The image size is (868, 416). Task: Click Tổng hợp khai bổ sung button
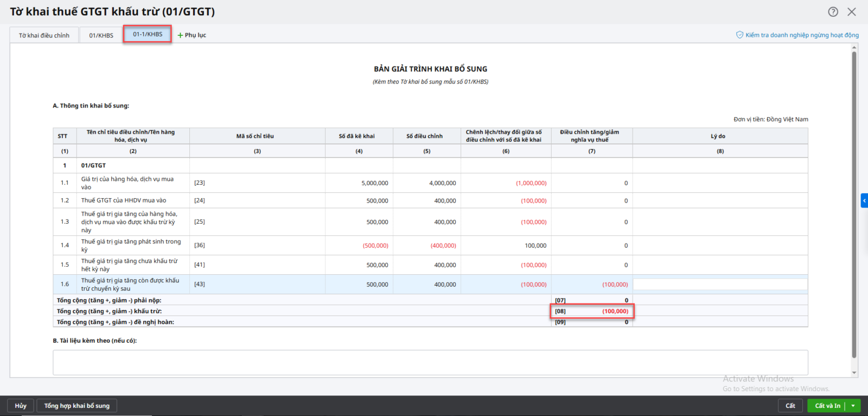click(x=76, y=406)
